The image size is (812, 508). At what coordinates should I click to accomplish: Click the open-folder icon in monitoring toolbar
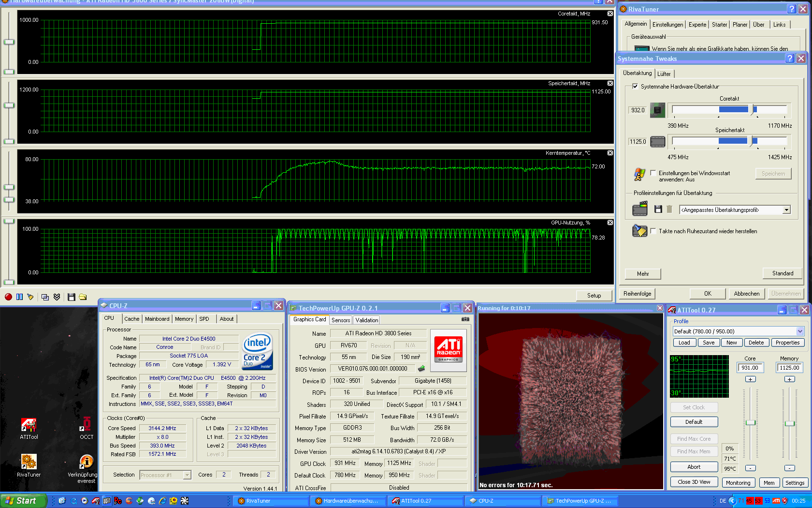[83, 297]
